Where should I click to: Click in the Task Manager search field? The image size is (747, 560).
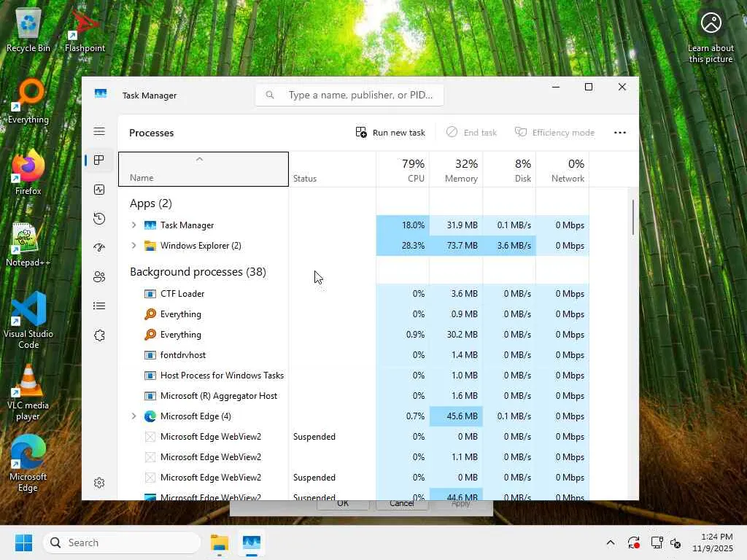tap(349, 95)
